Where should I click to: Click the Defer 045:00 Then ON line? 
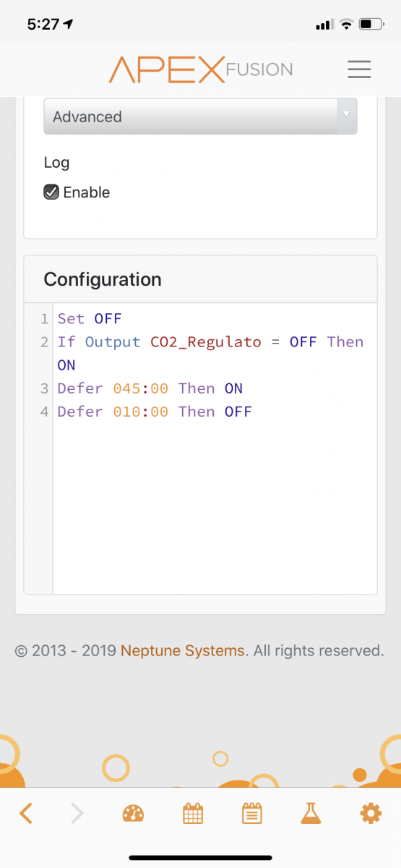[x=150, y=388]
